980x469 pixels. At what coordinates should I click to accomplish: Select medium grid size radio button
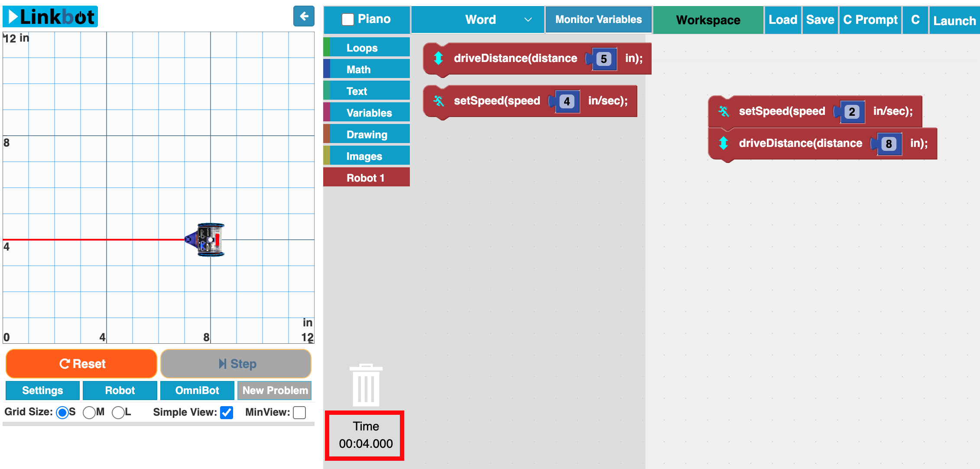[x=89, y=412]
